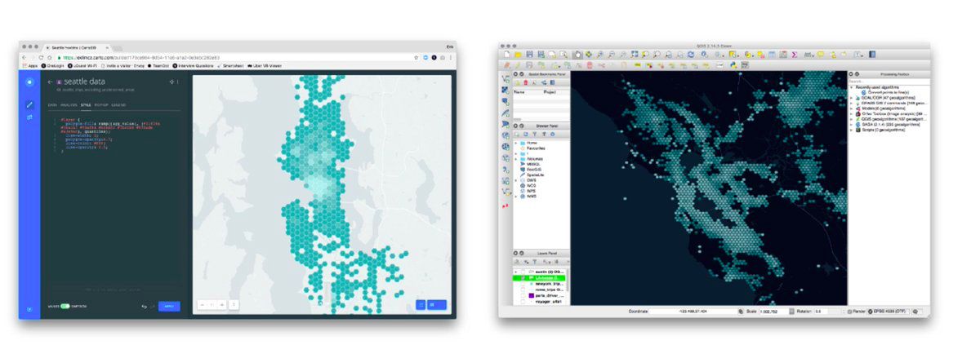Click the Coordinate input field in status bar
Screen dimensions: 980x345
[693, 312]
